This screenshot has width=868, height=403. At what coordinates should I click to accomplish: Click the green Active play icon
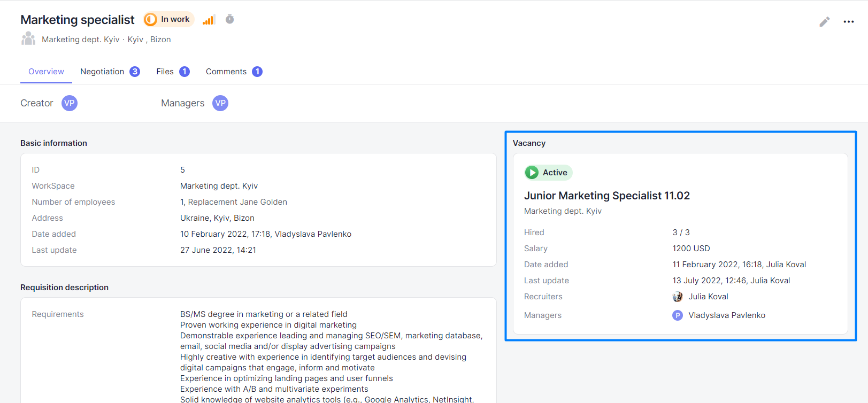coord(532,173)
